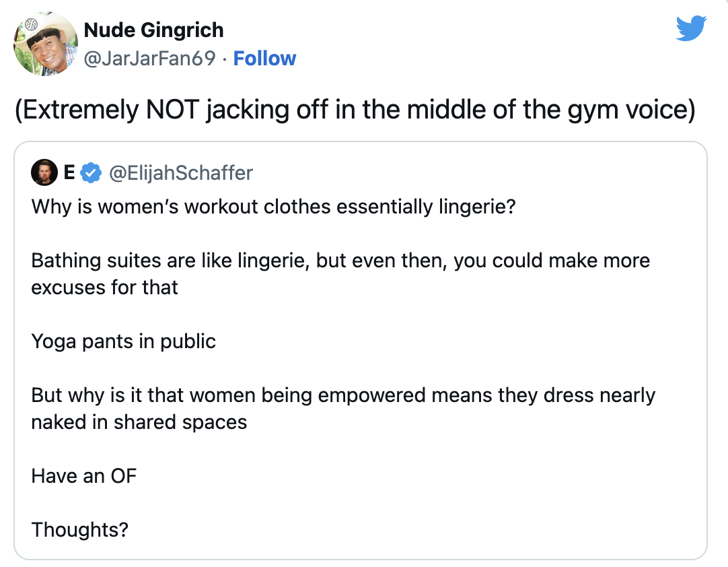Click the blue verified badge icon
728x567 pixels.
91,173
